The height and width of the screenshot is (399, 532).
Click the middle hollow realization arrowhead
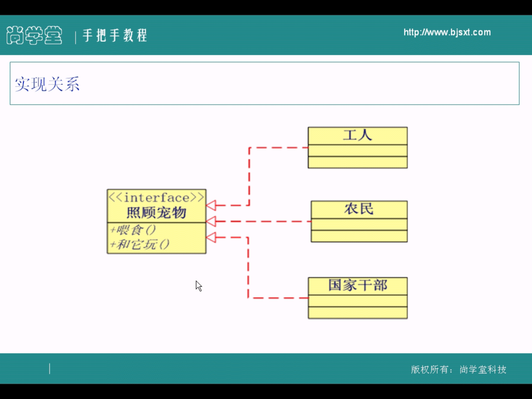click(211, 221)
